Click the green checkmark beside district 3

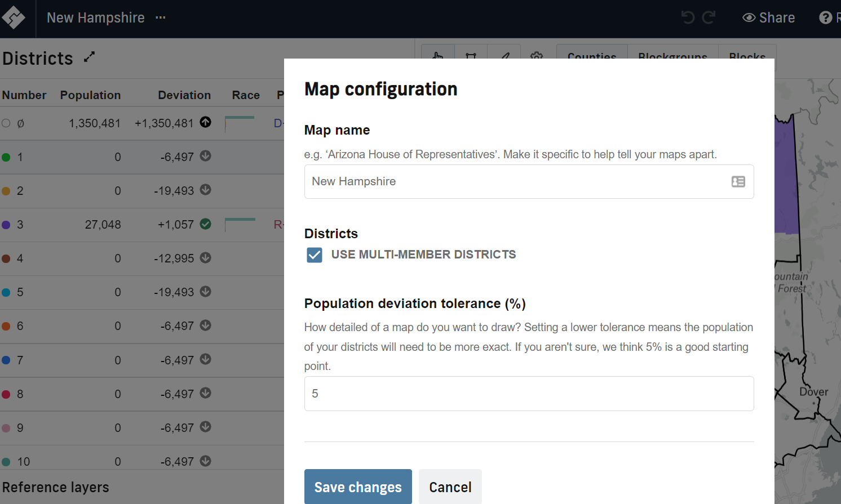(x=205, y=224)
